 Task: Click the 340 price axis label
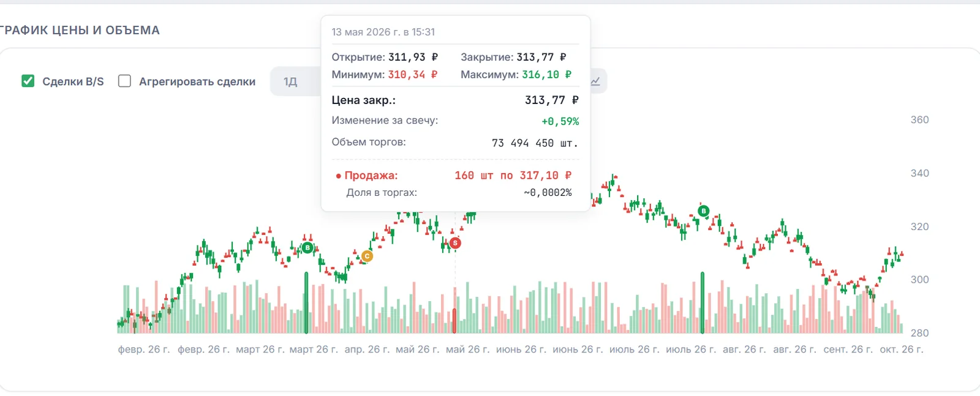click(920, 173)
